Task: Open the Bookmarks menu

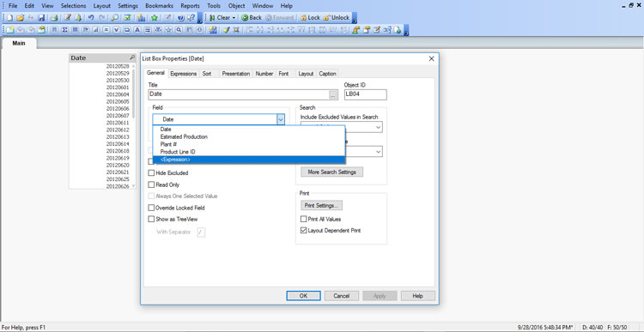Action: 159,6
